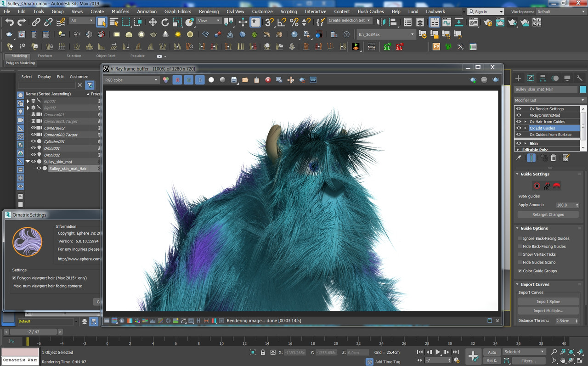
Task: Remove modifier with the trash icon
Action: 554,158
